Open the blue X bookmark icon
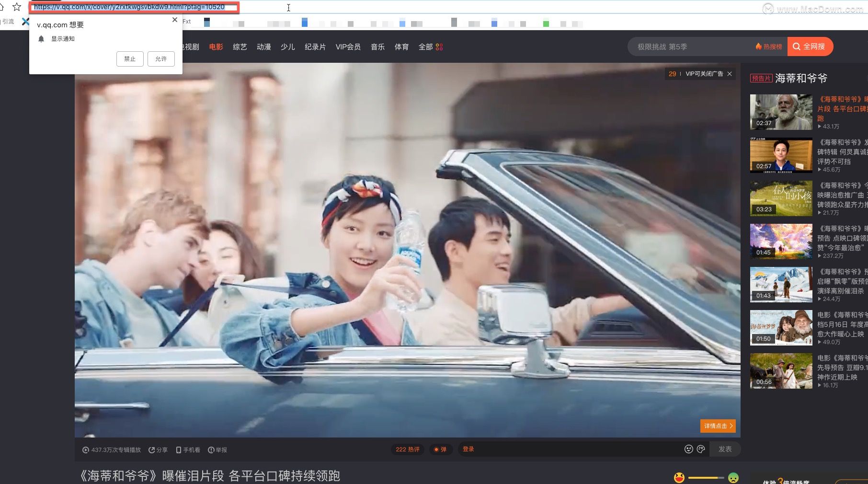This screenshot has height=484, width=868. click(x=25, y=22)
